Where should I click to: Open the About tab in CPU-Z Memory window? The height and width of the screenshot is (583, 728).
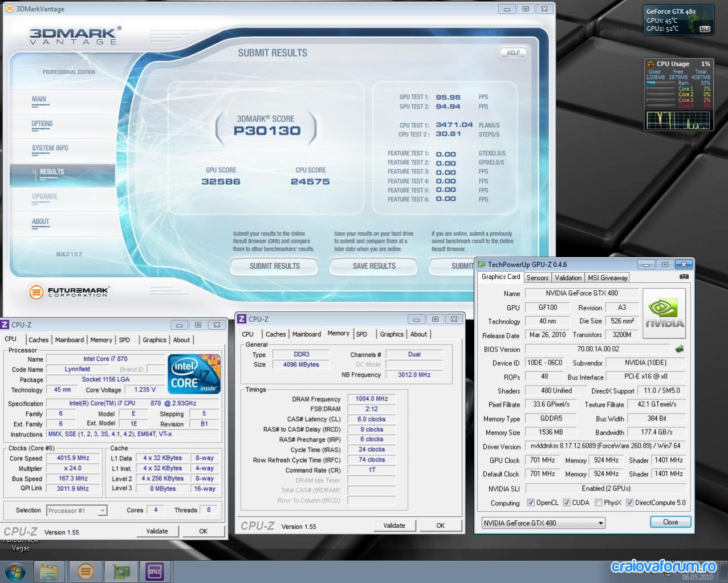pos(418,334)
